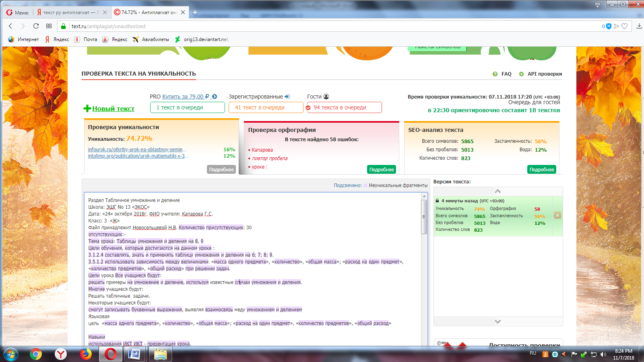Open the API проверки link
This screenshot has height=362, width=644.
click(545, 74)
